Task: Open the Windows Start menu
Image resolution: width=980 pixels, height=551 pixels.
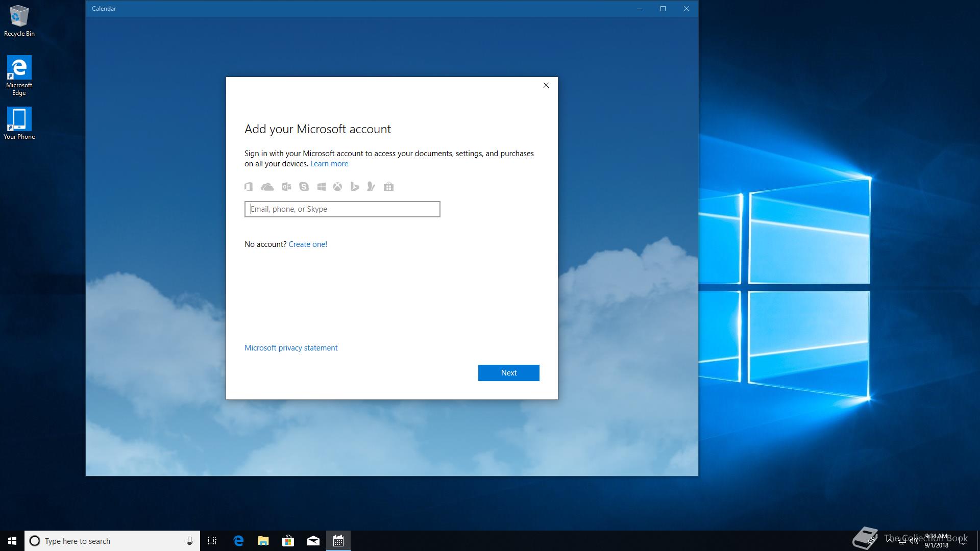Action: point(12,541)
